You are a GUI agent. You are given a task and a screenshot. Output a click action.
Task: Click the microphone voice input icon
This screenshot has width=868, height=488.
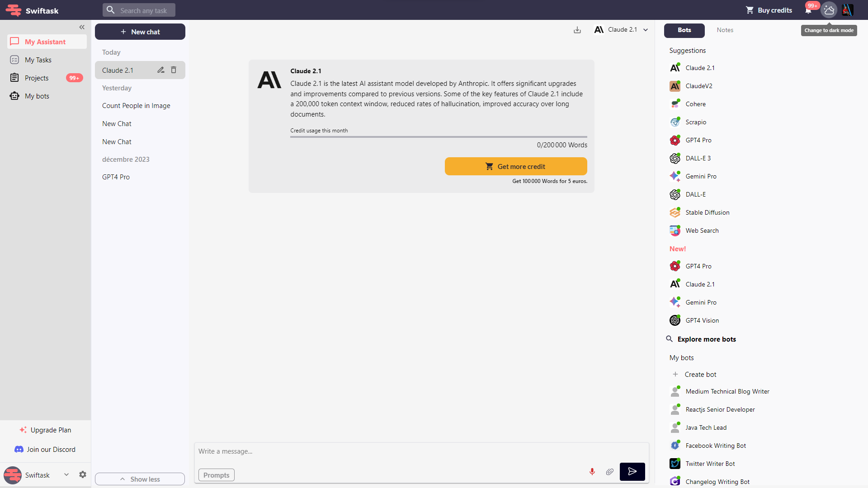[x=592, y=472]
